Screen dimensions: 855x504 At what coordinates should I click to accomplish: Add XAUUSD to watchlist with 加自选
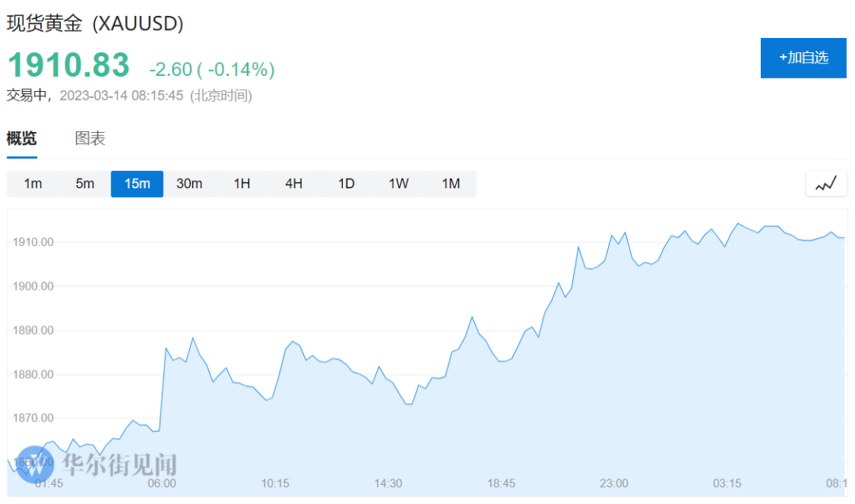tap(803, 58)
